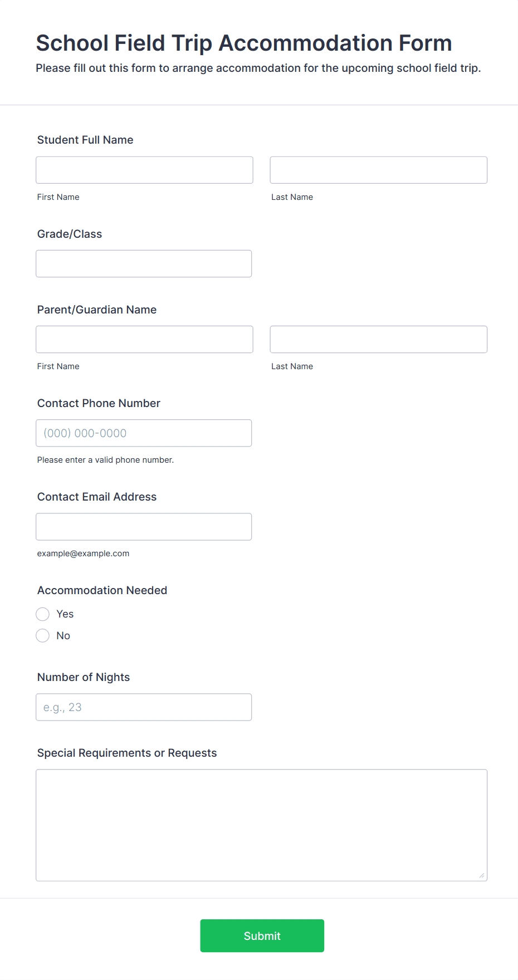
Task: Focus the student Last Name text box
Action: [x=378, y=170]
